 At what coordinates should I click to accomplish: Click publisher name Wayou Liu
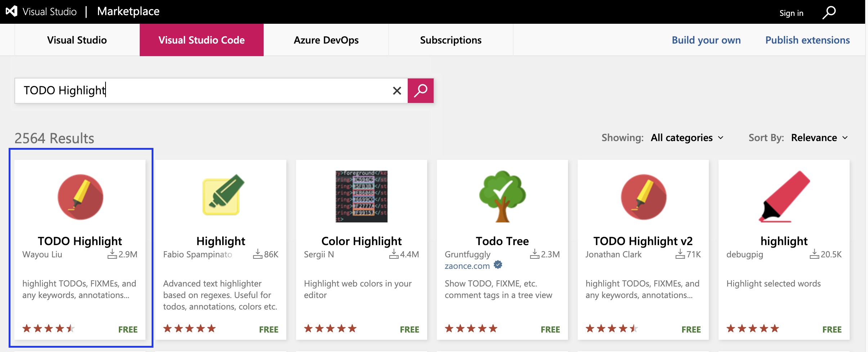point(42,254)
